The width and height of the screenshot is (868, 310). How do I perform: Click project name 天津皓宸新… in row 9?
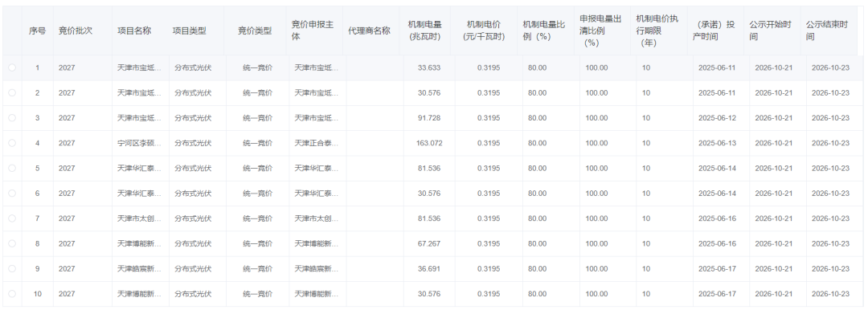point(140,268)
